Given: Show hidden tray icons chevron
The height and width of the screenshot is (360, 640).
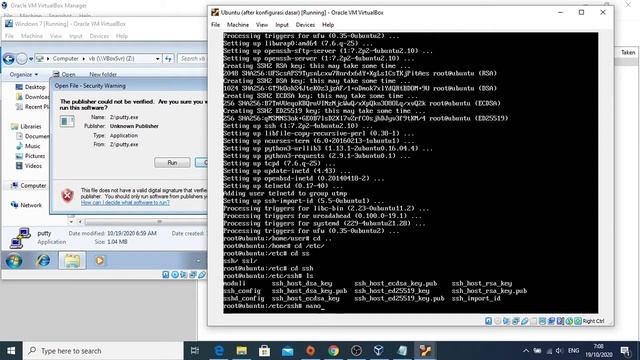Looking at the screenshot, I should pos(526,351).
